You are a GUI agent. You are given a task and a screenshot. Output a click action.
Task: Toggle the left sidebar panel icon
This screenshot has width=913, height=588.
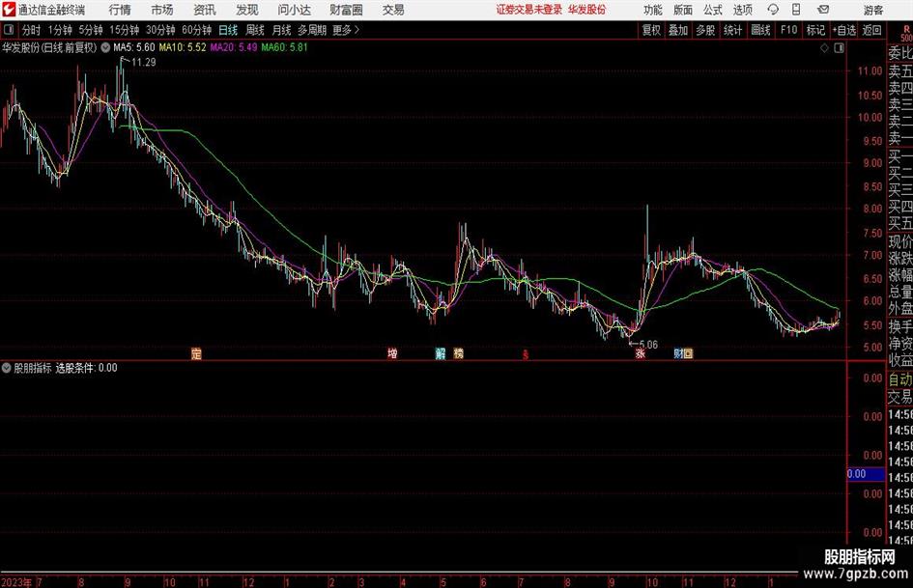8,30
